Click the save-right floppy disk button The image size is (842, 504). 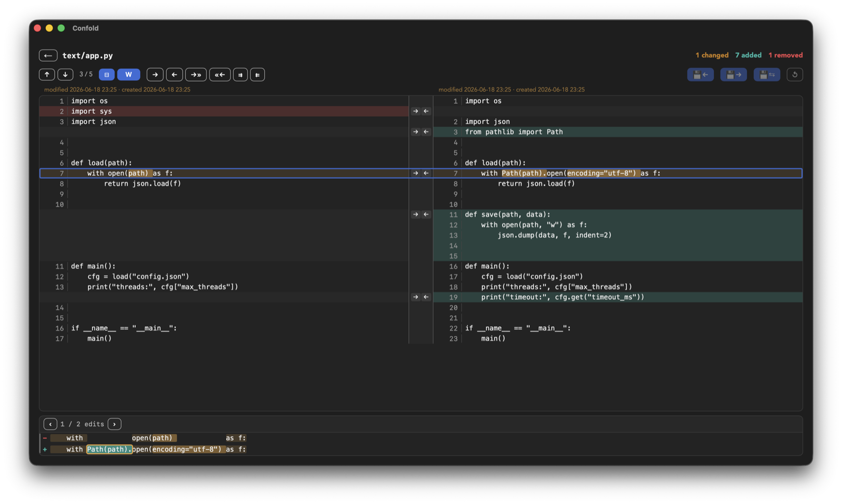[x=734, y=75]
